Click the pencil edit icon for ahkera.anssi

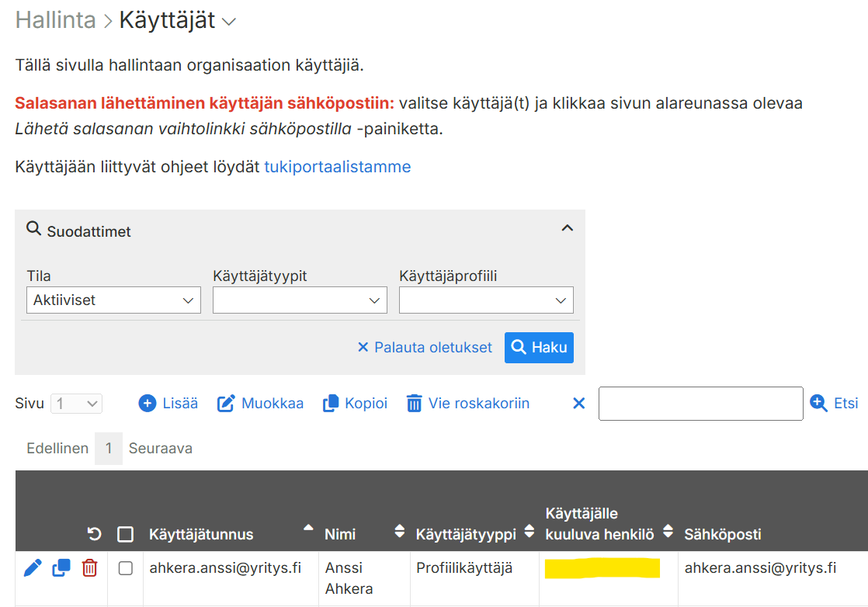pyautogui.click(x=33, y=568)
